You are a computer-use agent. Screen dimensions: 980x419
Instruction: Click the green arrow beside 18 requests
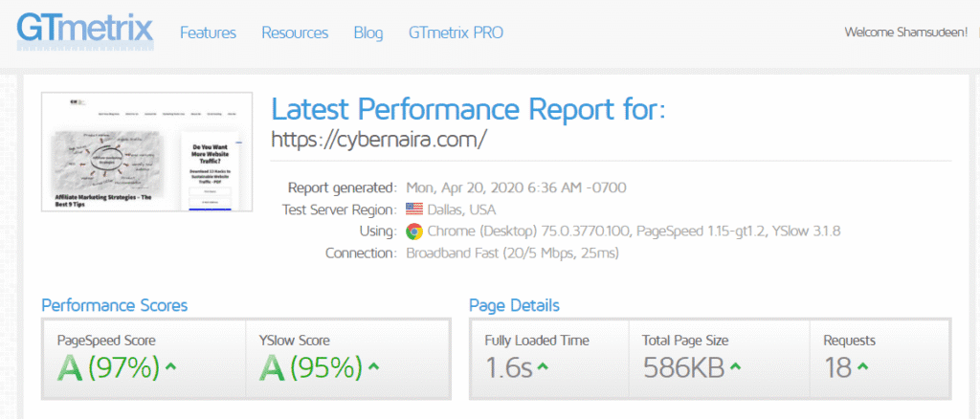(862, 367)
